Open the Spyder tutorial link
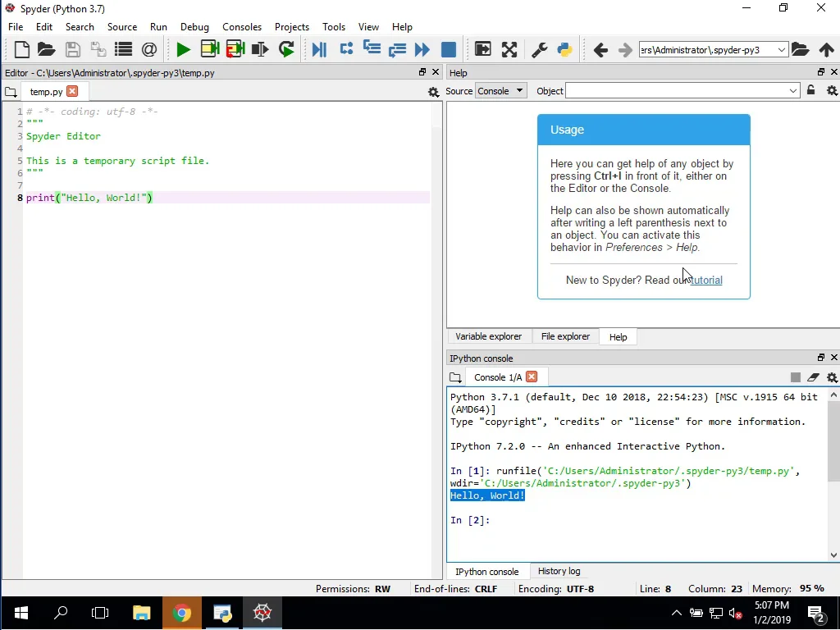This screenshot has height=630, width=840. [706, 281]
